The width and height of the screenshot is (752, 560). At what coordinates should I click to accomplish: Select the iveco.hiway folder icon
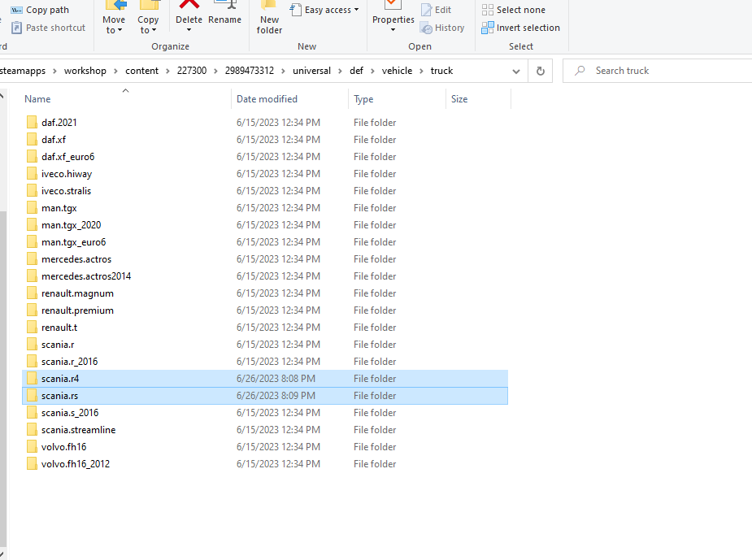(x=32, y=174)
